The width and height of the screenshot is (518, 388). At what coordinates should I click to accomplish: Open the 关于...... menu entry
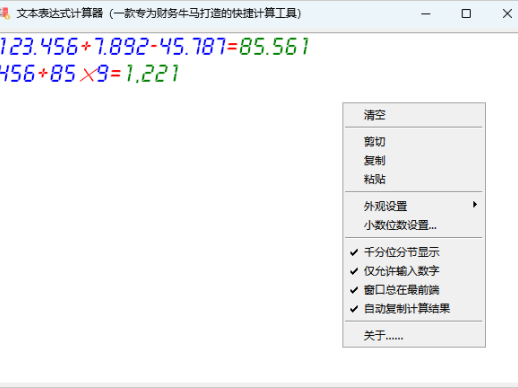[x=414, y=335]
